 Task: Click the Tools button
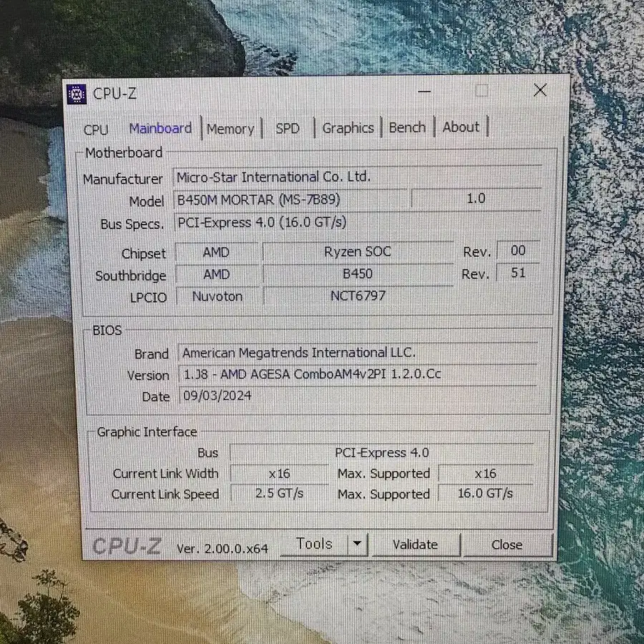click(314, 545)
